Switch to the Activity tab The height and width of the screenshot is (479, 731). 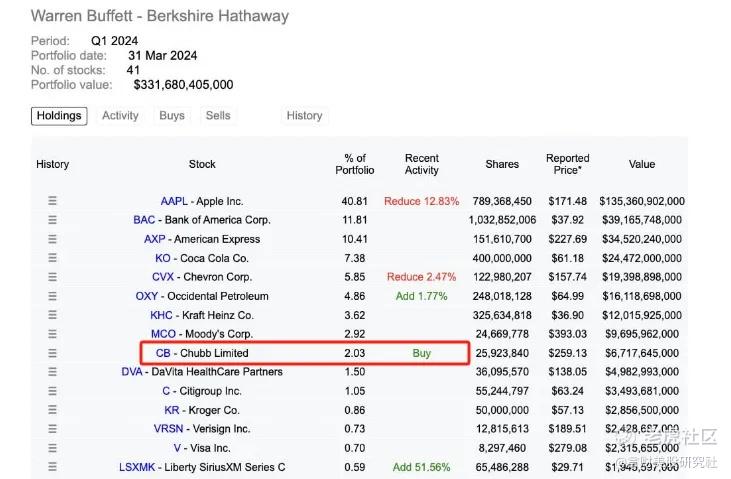pos(120,116)
